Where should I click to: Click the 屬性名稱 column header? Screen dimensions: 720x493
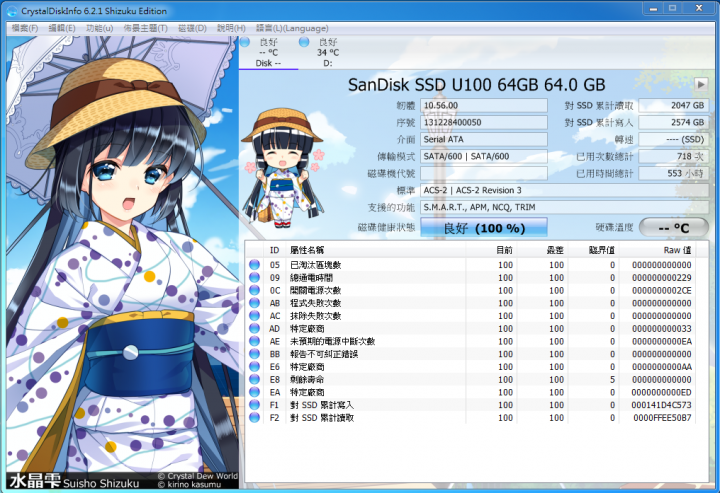coord(376,250)
